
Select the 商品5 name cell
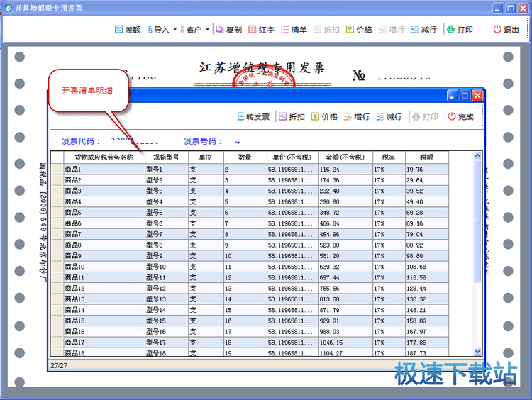[104, 213]
